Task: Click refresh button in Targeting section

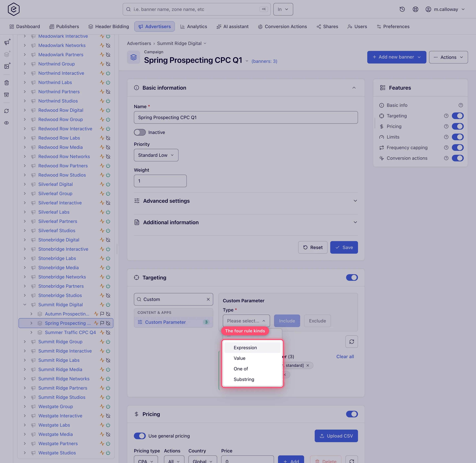Action: click(x=352, y=342)
